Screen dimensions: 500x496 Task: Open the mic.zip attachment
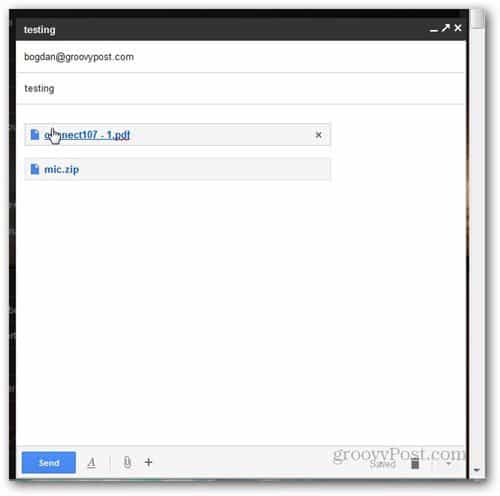62,169
